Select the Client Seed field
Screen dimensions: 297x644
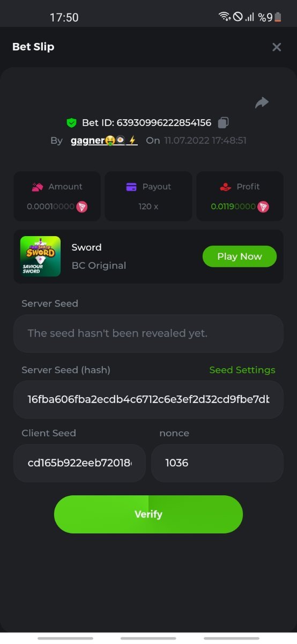coord(79,463)
